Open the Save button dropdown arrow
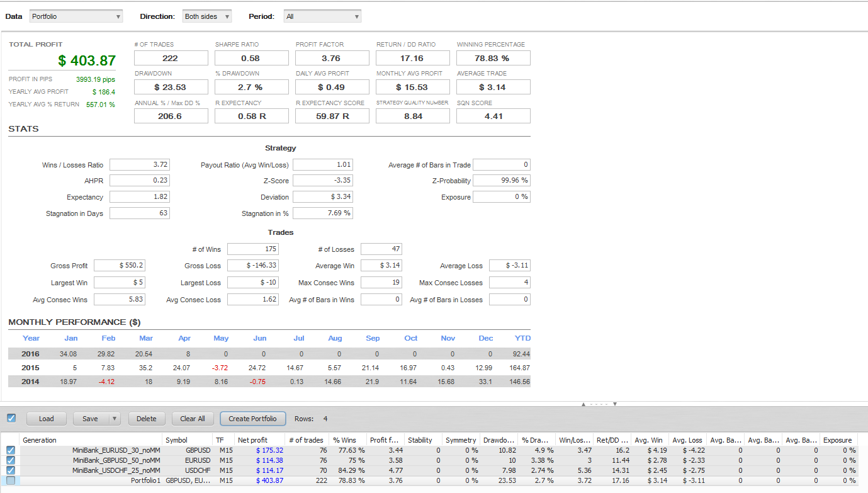The width and height of the screenshot is (868, 493). 115,419
